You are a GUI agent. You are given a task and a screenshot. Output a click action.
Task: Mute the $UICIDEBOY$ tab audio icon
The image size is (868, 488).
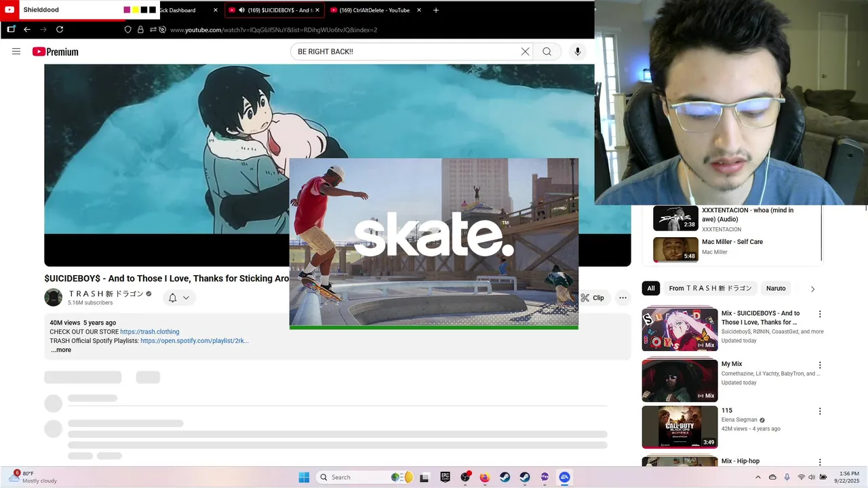[x=241, y=10]
